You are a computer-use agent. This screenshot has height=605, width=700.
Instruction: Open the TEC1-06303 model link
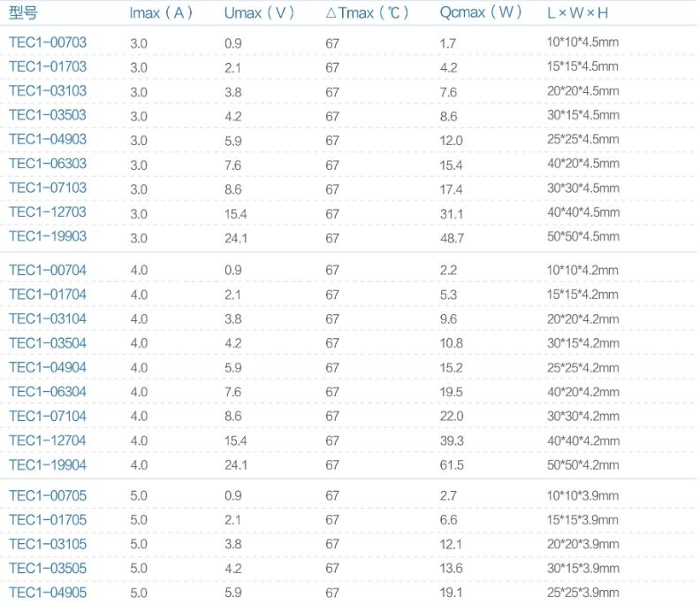click(x=48, y=164)
